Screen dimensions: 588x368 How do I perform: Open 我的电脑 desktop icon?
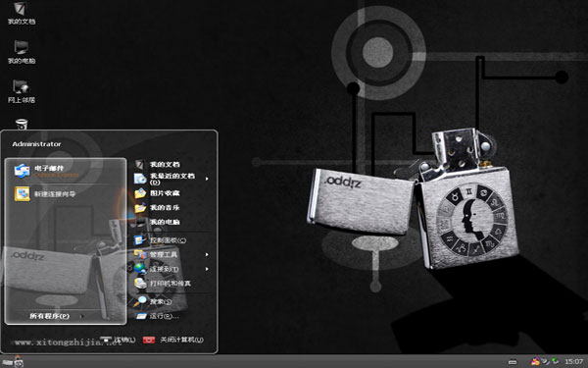(x=22, y=52)
